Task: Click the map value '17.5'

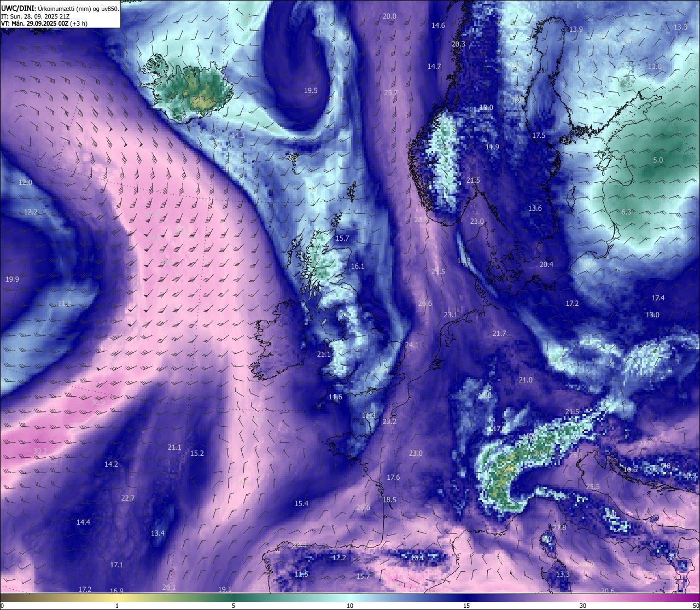Action: click(x=539, y=136)
